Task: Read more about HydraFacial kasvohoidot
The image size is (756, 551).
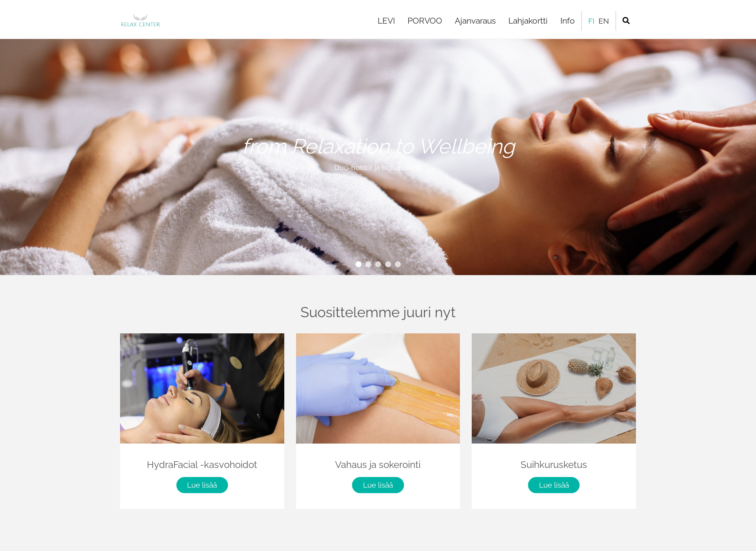Action: click(x=202, y=485)
